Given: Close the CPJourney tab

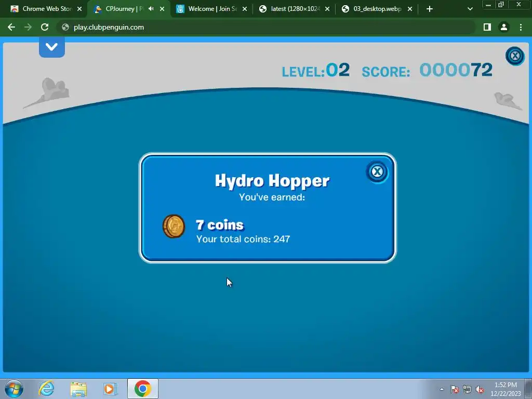Looking at the screenshot, I should 162,9.
